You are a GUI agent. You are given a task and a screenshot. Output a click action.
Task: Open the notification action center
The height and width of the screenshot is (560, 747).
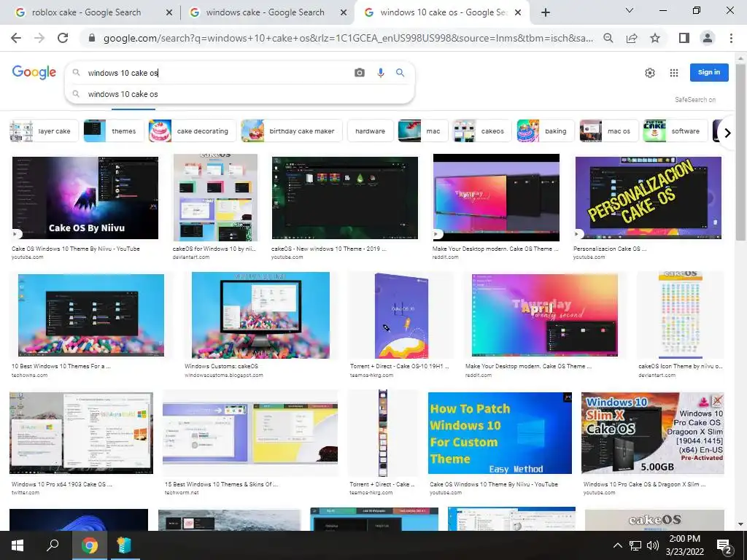coord(724,545)
